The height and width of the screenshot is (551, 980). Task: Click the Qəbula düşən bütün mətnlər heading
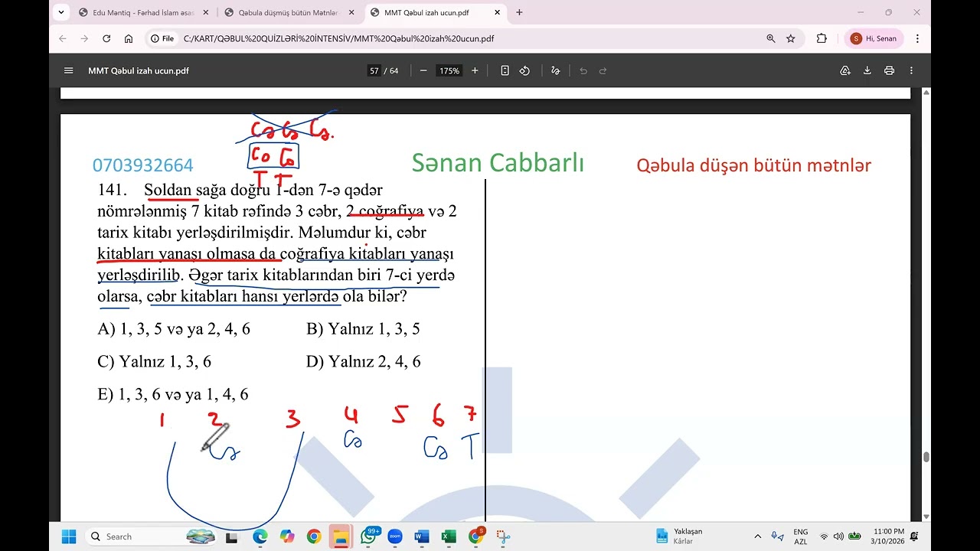754,165
